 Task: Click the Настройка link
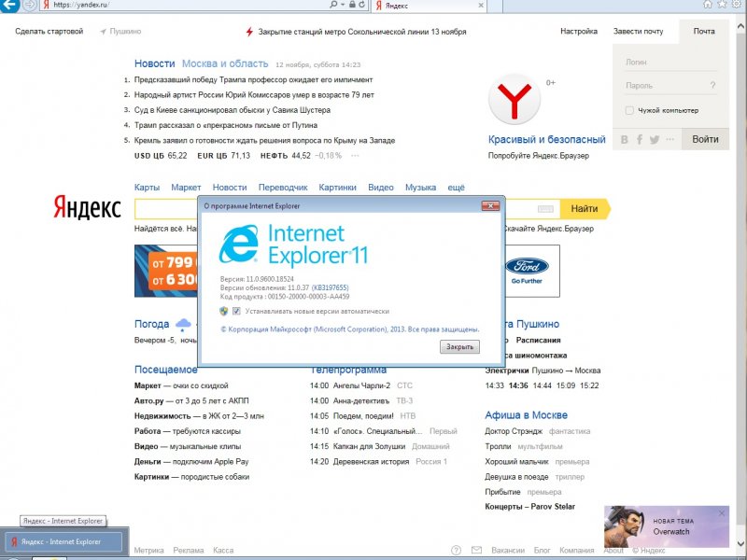pos(579,32)
